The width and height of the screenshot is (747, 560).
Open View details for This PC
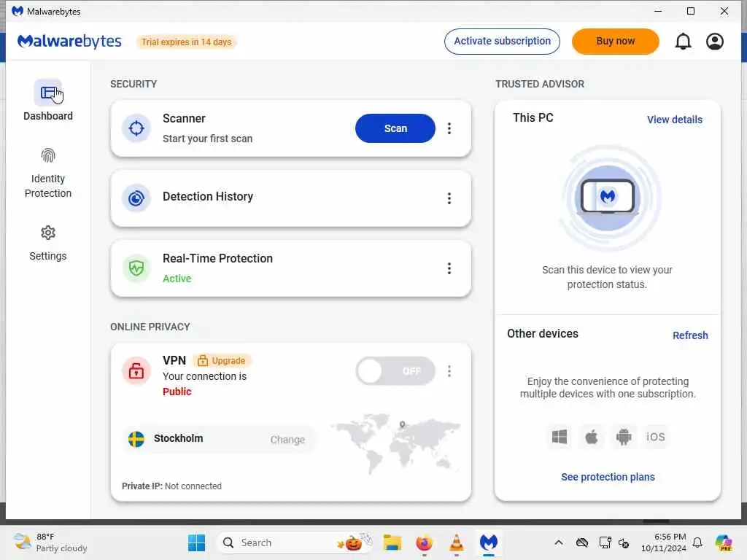[675, 120]
